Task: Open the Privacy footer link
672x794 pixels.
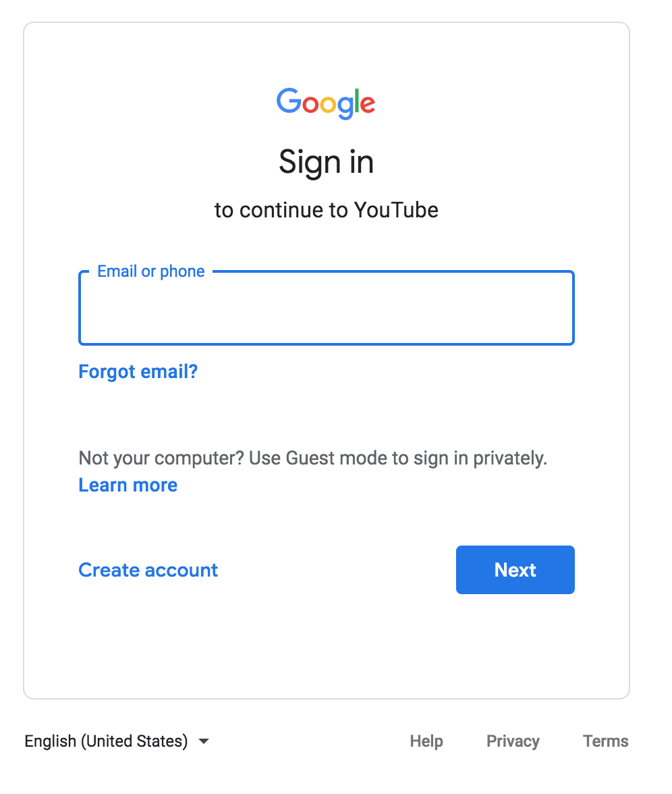Action: coord(513,741)
